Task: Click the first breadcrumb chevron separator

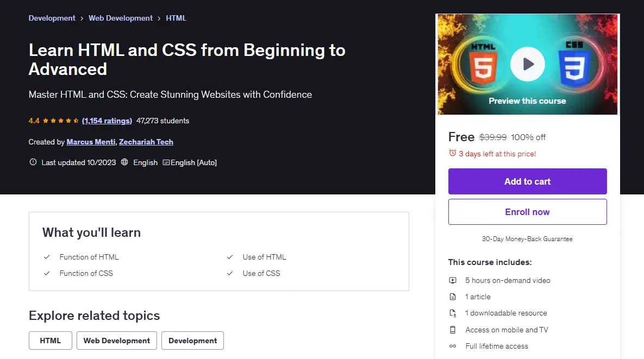Action: point(82,18)
